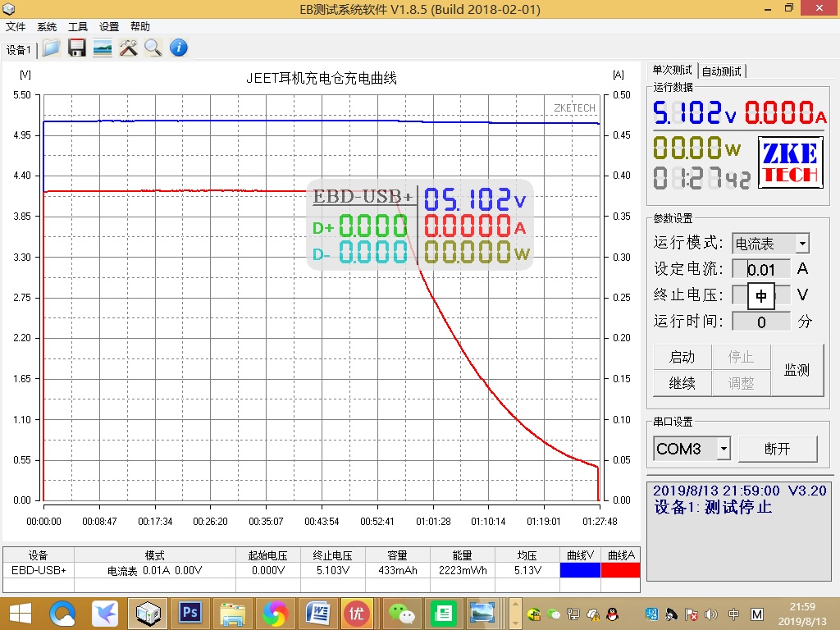This screenshot has width=840, height=630.
Task: Click the 中 input method floating indicator
Action: tap(761, 296)
